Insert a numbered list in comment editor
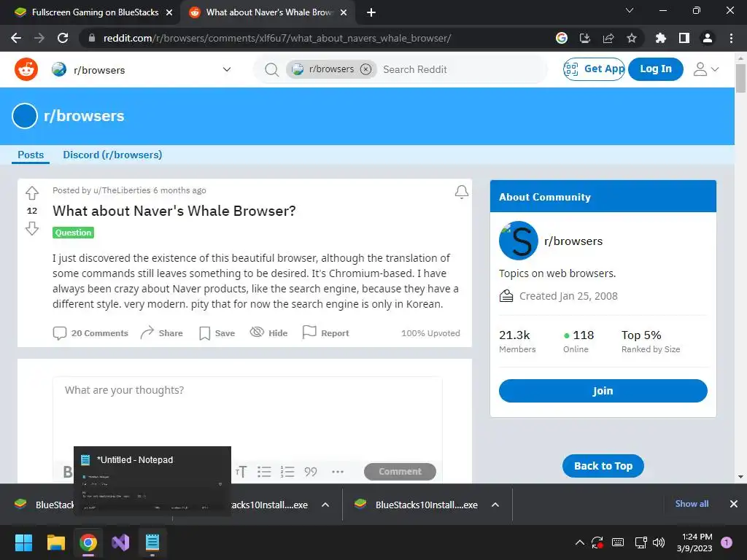747x560 pixels. (x=287, y=472)
